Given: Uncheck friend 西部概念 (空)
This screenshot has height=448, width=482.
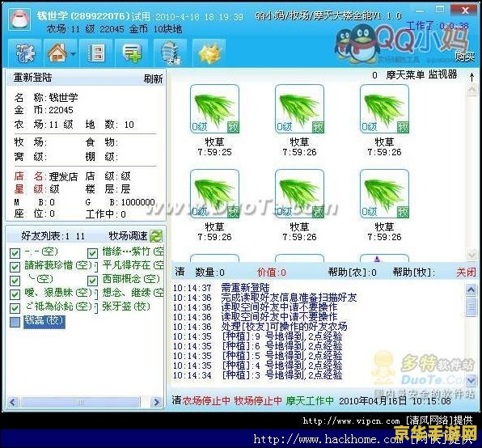Looking at the screenshot, I should pyautogui.click(x=92, y=281).
